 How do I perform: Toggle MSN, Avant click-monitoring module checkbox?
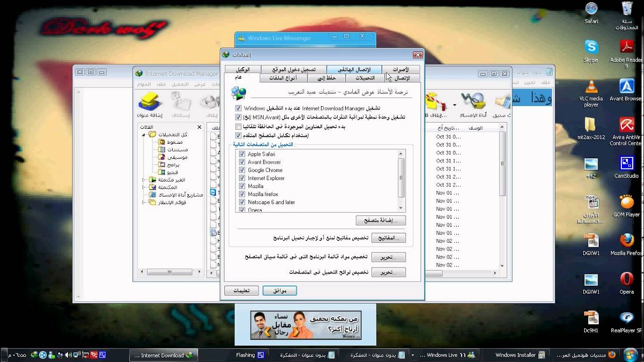[238, 117]
